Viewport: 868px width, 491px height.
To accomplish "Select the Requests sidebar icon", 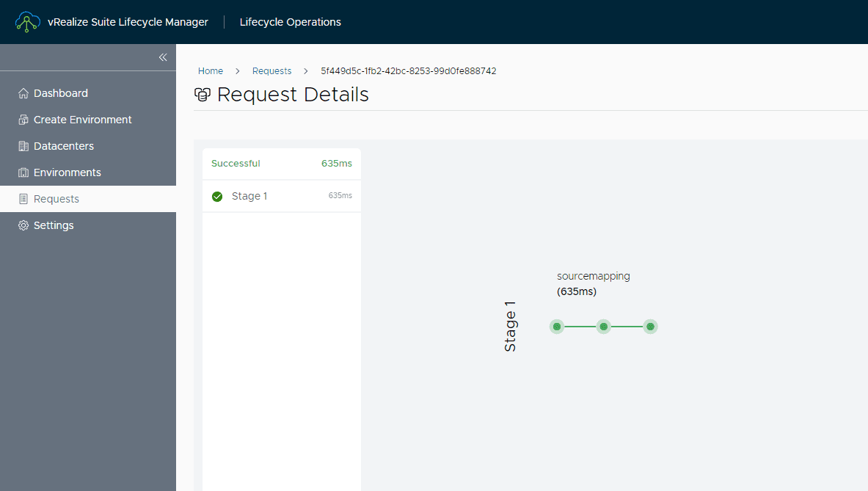I will 23,199.
